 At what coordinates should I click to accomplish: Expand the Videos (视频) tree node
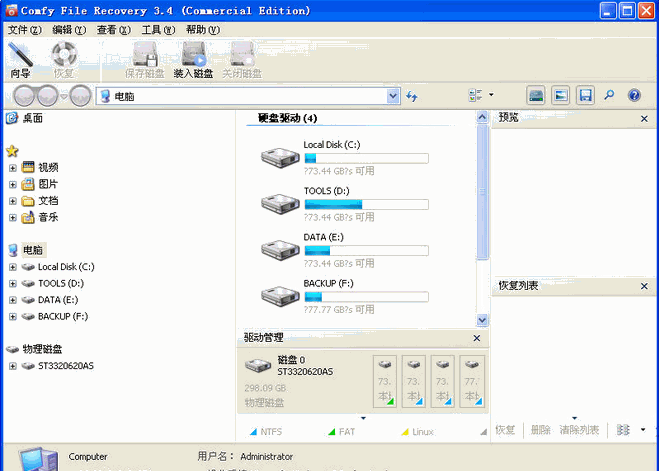tap(13, 168)
